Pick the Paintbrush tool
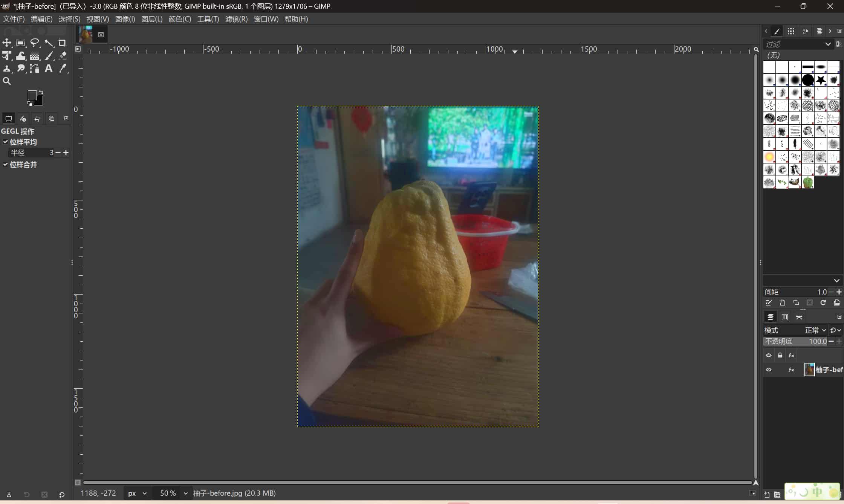 pyautogui.click(x=49, y=56)
